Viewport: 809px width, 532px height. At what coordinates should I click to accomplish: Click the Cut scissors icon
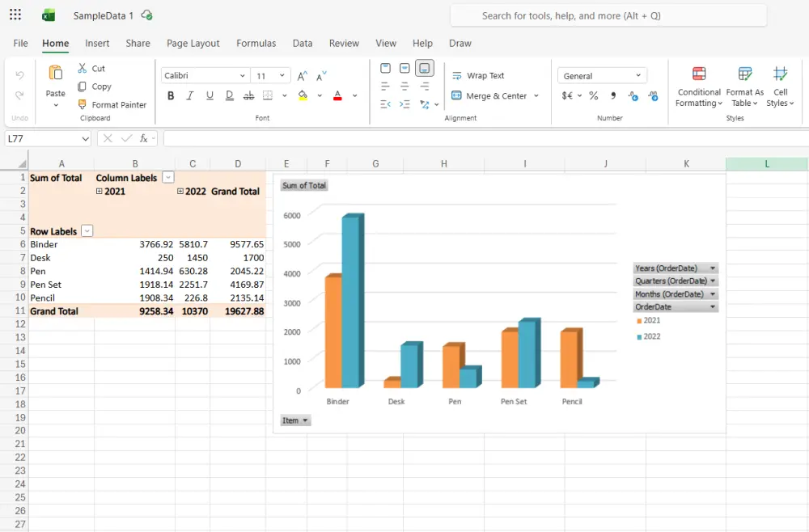(x=83, y=69)
